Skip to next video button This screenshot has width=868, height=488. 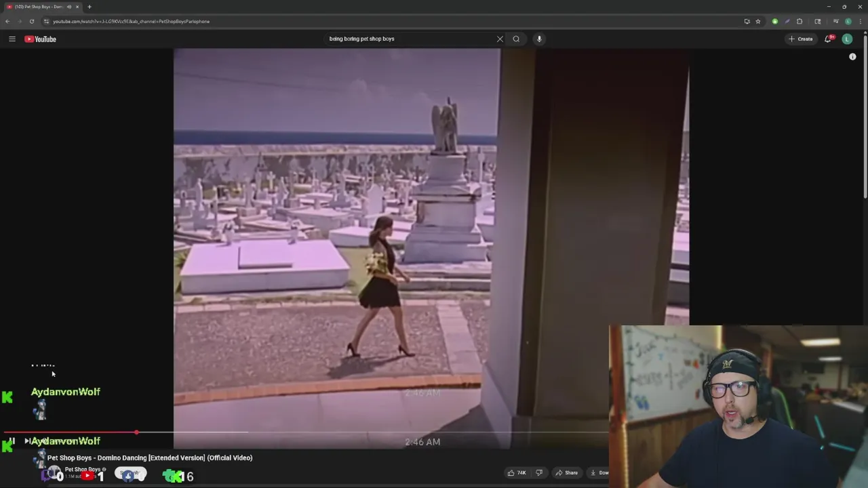(x=27, y=441)
